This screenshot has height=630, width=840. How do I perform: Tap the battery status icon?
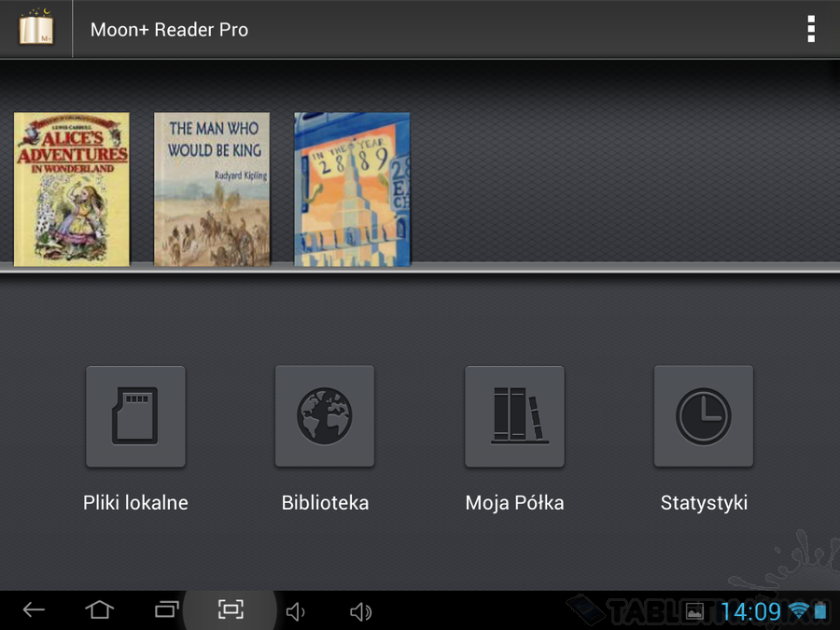click(820, 610)
